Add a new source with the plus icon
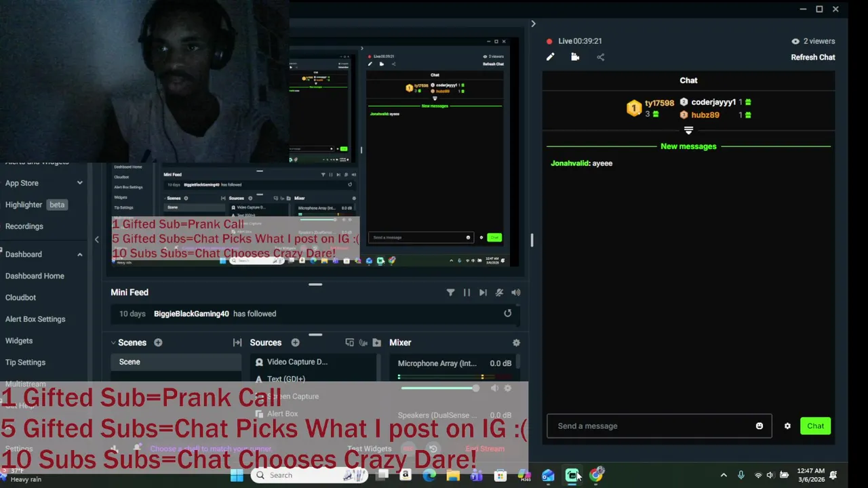This screenshot has width=868, height=488. [295, 342]
